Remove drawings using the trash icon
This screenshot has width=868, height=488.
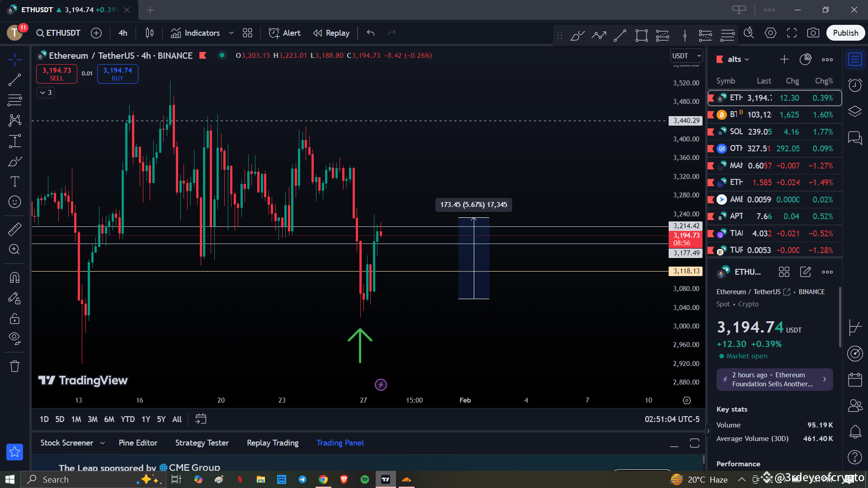click(15, 366)
